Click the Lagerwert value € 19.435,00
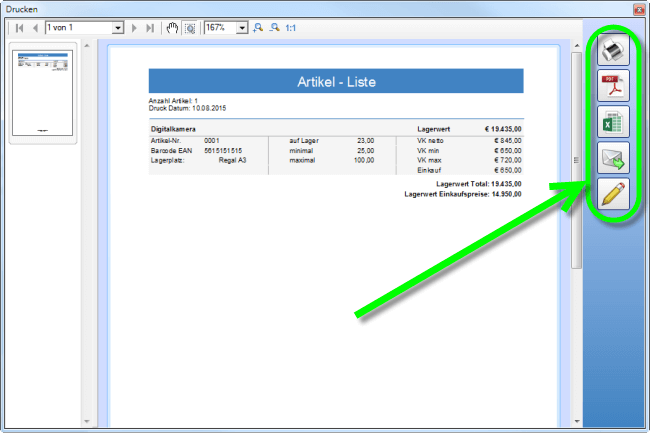Viewport: 650px width, 433px height. [x=503, y=129]
